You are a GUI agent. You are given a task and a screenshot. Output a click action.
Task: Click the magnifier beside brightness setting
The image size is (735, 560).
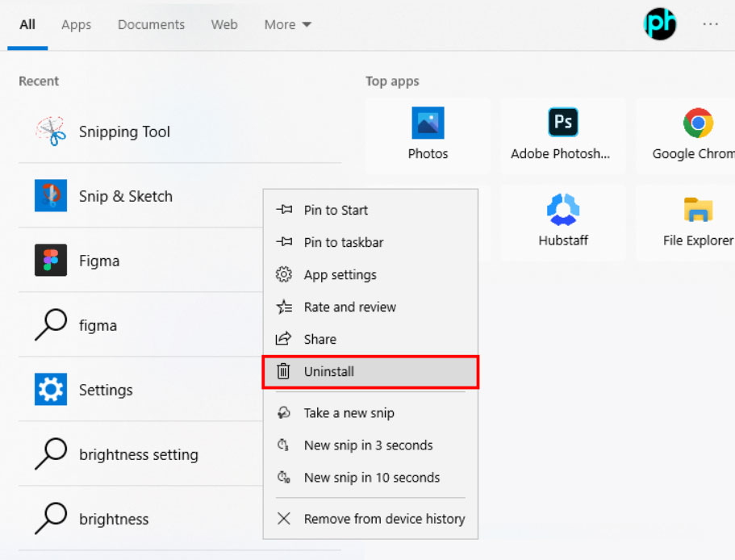pyautogui.click(x=51, y=453)
